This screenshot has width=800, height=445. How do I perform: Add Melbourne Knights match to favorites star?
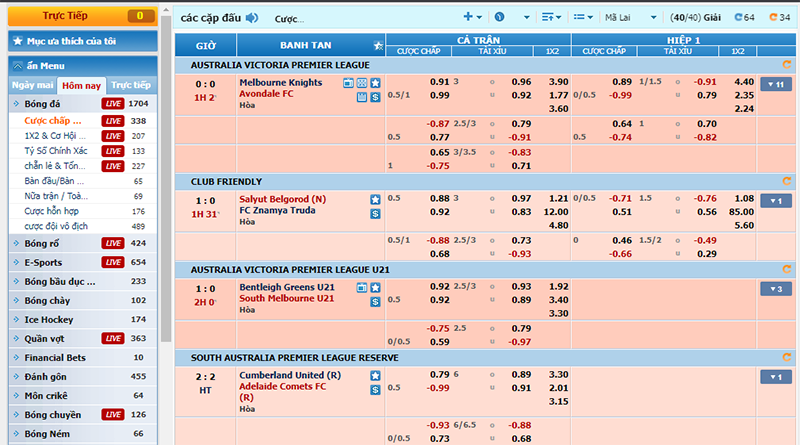pos(375,82)
